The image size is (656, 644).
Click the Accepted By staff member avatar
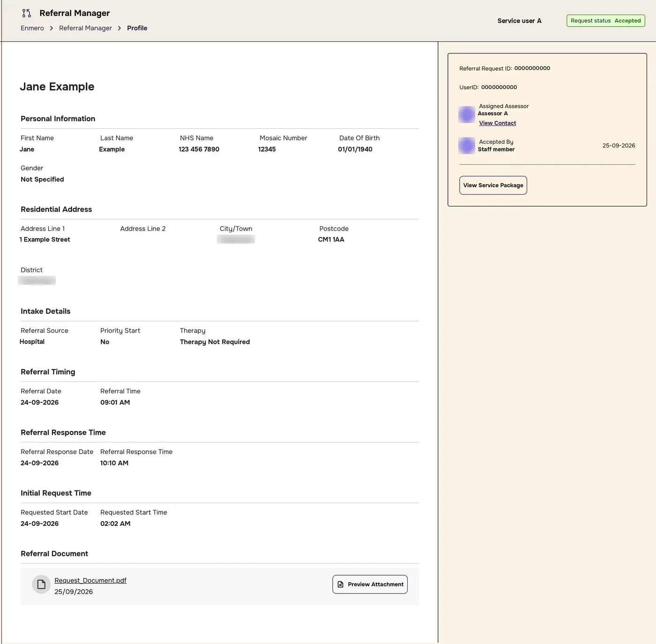467,146
